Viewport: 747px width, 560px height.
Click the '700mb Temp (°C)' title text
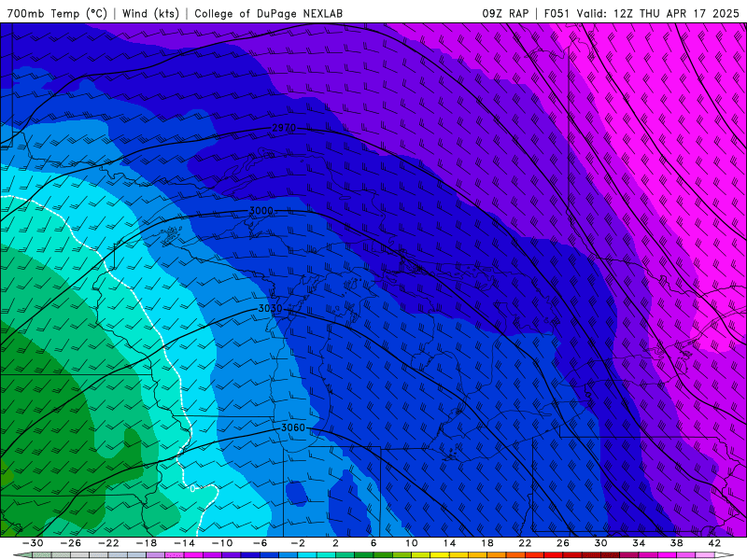(57, 13)
